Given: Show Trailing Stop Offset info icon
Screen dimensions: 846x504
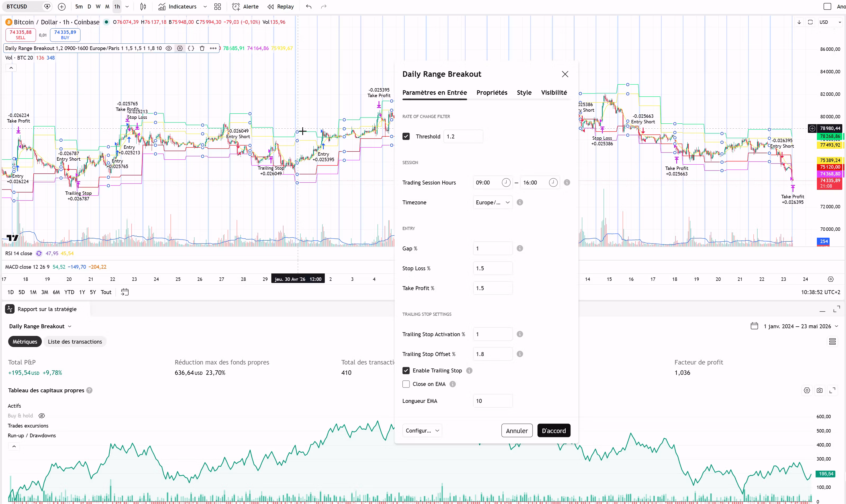Looking at the screenshot, I should tap(520, 354).
